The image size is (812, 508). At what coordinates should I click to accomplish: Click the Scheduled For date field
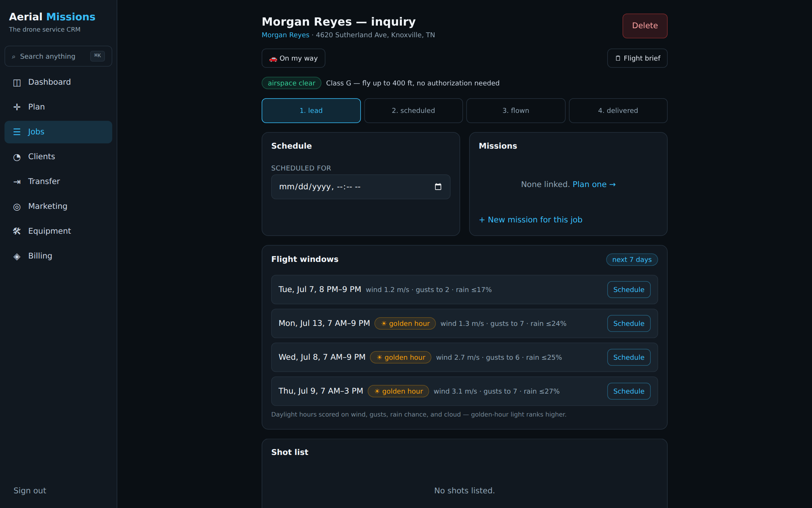tap(361, 187)
